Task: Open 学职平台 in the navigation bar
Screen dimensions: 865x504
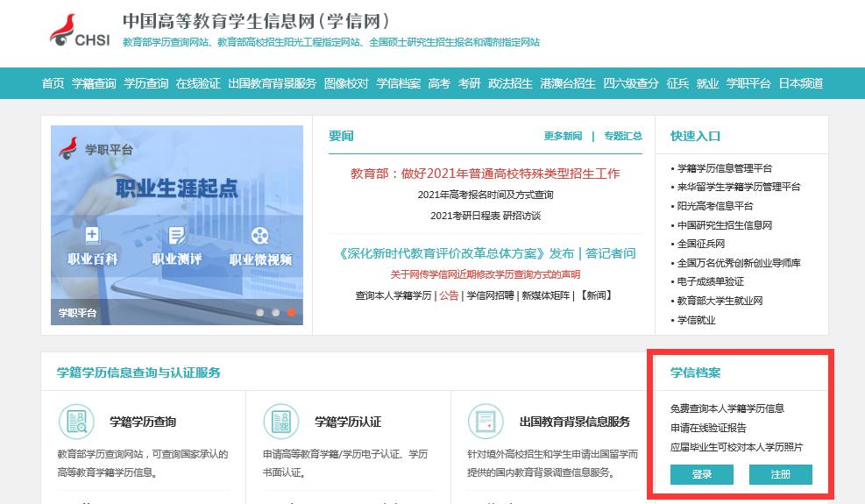Action: (x=748, y=83)
